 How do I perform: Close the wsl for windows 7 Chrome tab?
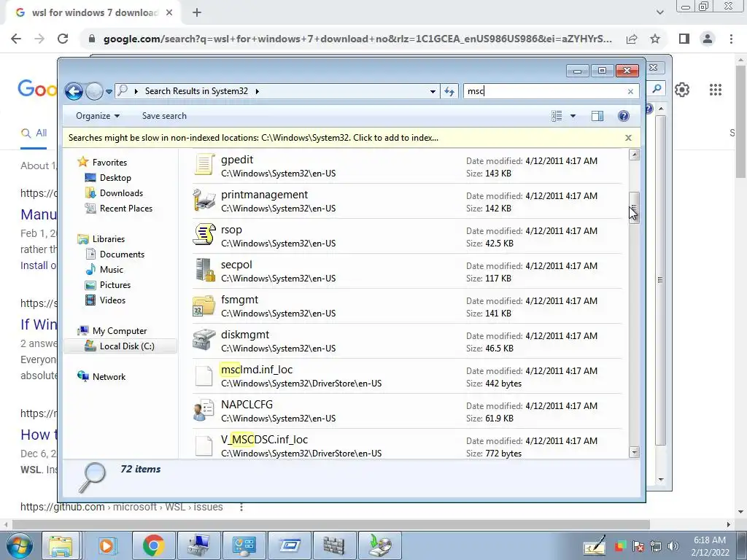pyautogui.click(x=169, y=13)
